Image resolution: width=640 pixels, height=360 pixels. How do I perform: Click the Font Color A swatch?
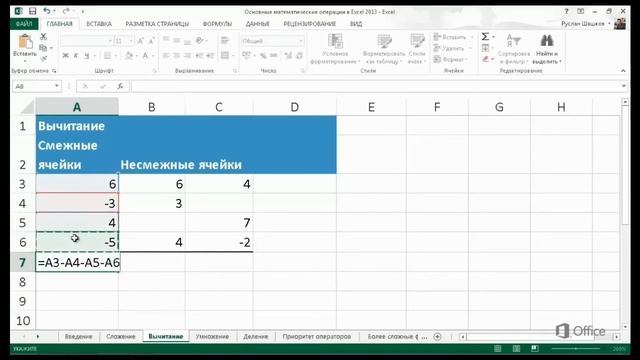coord(145,56)
